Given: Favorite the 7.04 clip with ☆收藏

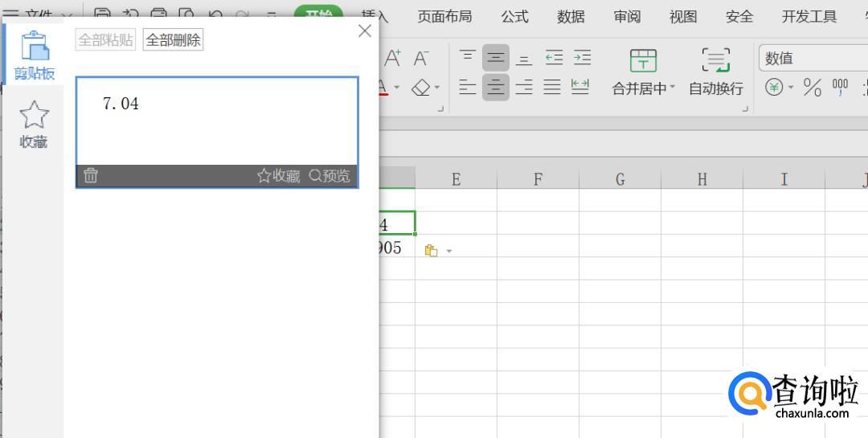Looking at the screenshot, I should pos(278,176).
